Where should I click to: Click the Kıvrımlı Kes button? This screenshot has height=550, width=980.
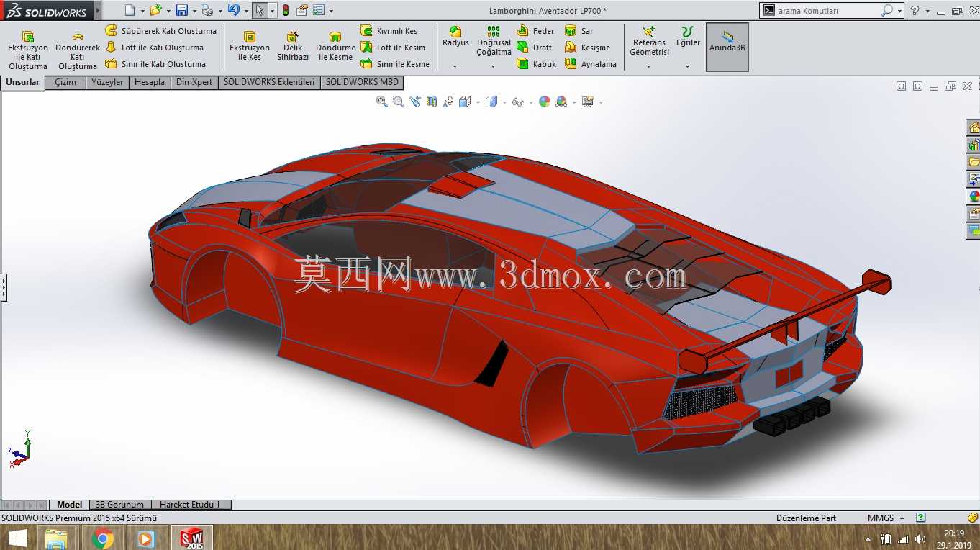[x=389, y=31]
